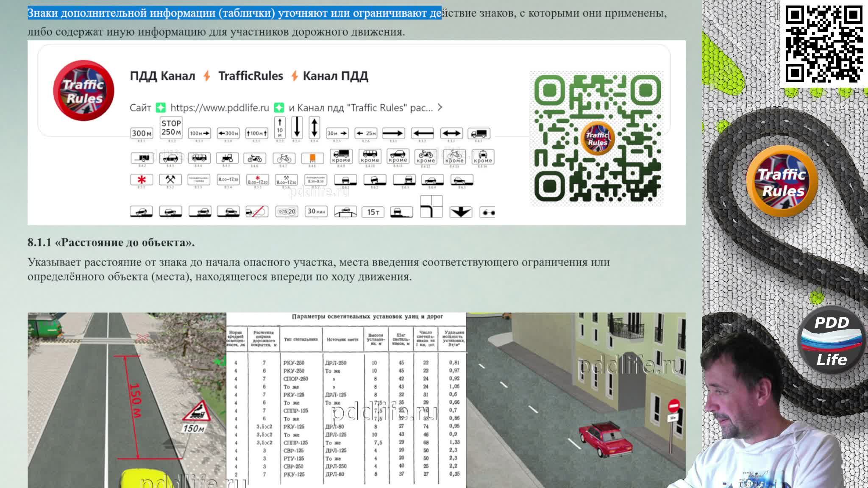Click the tractor vehicle plate
This screenshot has height=488, width=868.
coord(227,158)
